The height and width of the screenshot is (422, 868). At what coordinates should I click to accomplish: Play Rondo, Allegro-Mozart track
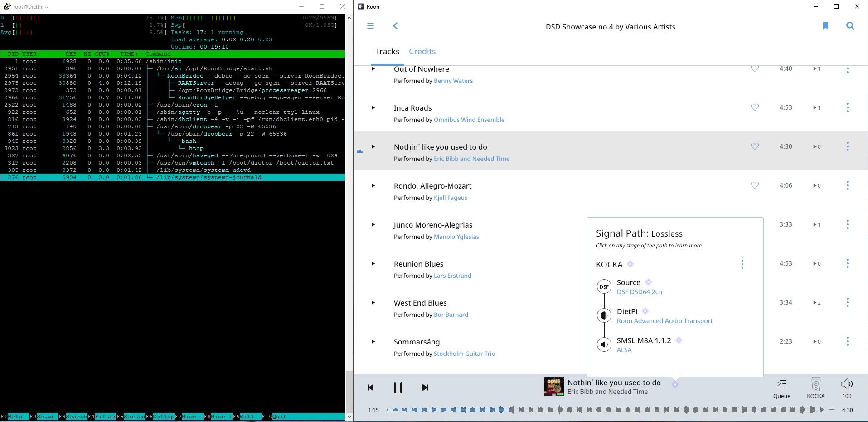(x=373, y=186)
